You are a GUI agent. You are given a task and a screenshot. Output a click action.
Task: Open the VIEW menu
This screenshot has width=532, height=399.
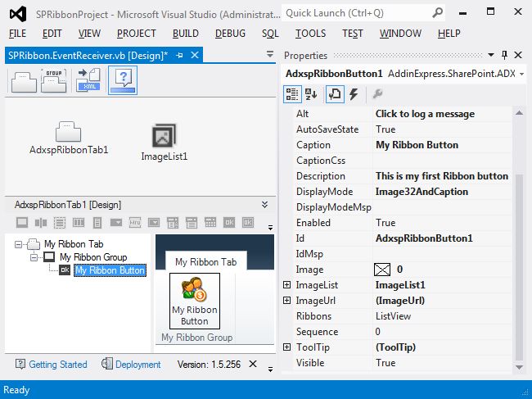pos(89,34)
